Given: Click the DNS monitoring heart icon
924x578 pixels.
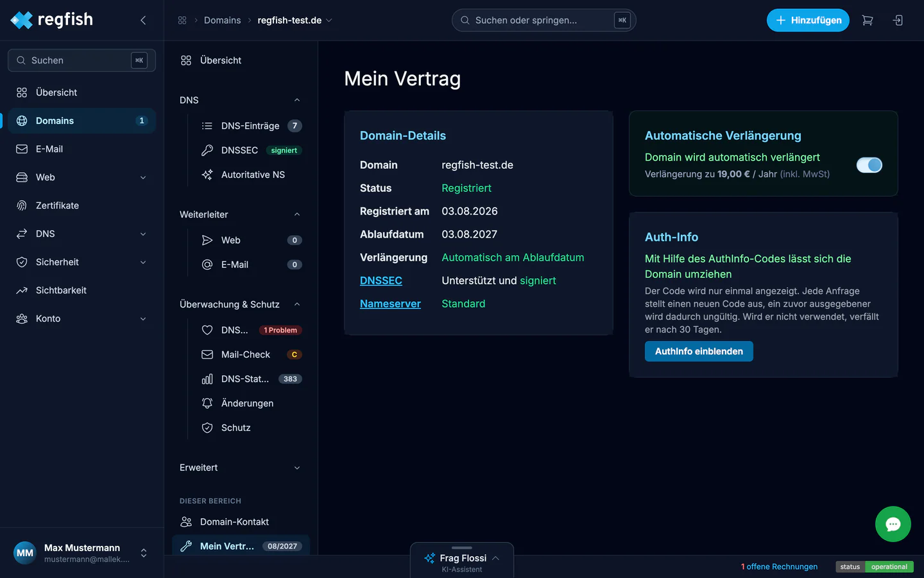Looking at the screenshot, I should (207, 330).
